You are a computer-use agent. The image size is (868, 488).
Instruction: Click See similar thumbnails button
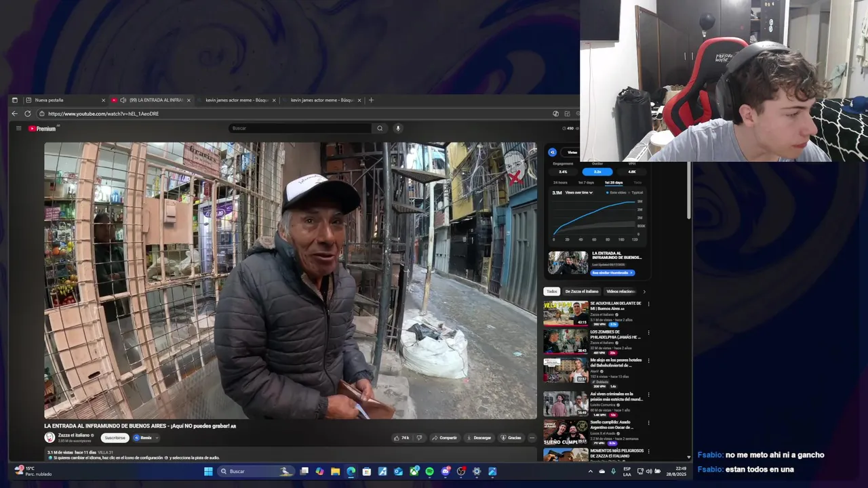[x=612, y=272]
